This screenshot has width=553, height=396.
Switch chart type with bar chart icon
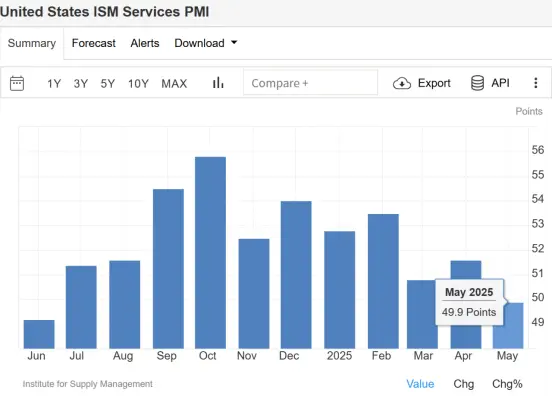[x=218, y=83]
